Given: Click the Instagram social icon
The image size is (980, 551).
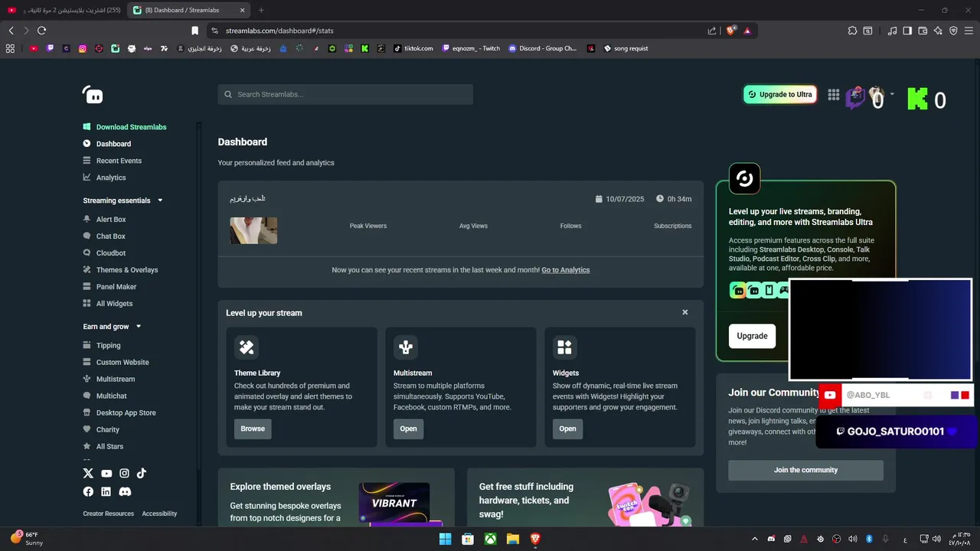Looking at the screenshot, I should click(124, 474).
